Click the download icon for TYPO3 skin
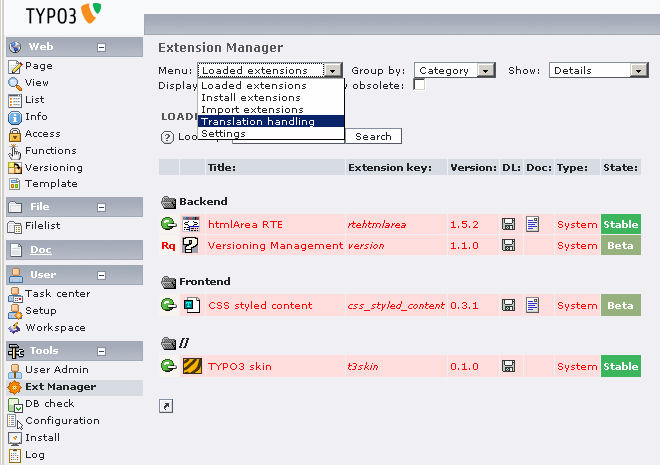The width and height of the screenshot is (660, 465). click(509, 366)
